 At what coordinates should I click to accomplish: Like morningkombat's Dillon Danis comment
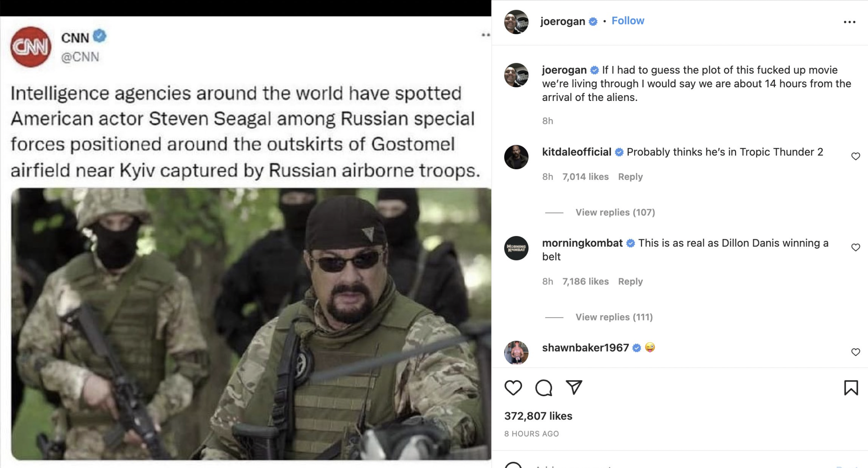[x=855, y=247]
